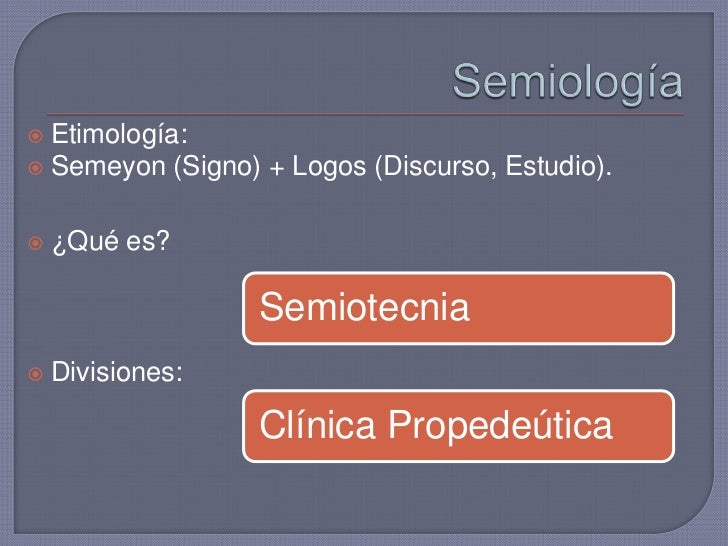Click the bullet icon beside Etimología
This screenshot has height=546, width=728.
36,133
